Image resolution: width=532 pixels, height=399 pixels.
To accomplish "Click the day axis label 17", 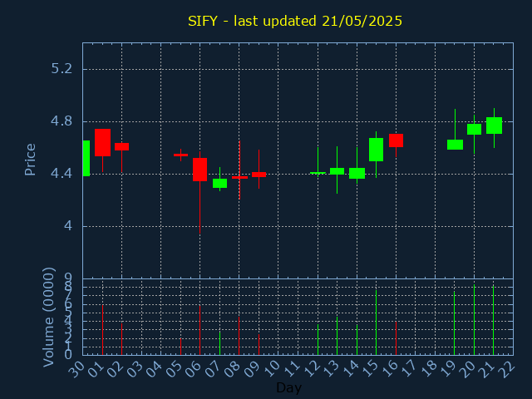I will tap(409, 368).
